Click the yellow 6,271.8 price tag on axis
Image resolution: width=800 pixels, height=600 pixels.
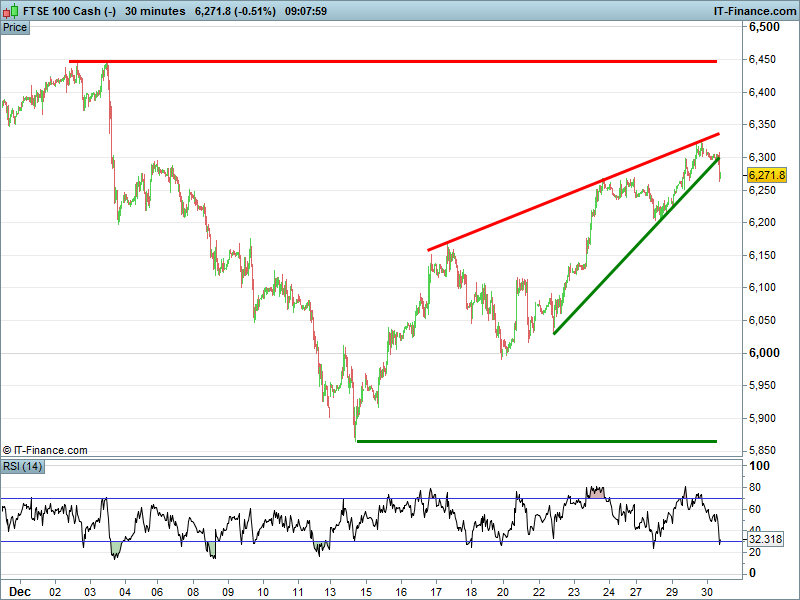click(766, 174)
